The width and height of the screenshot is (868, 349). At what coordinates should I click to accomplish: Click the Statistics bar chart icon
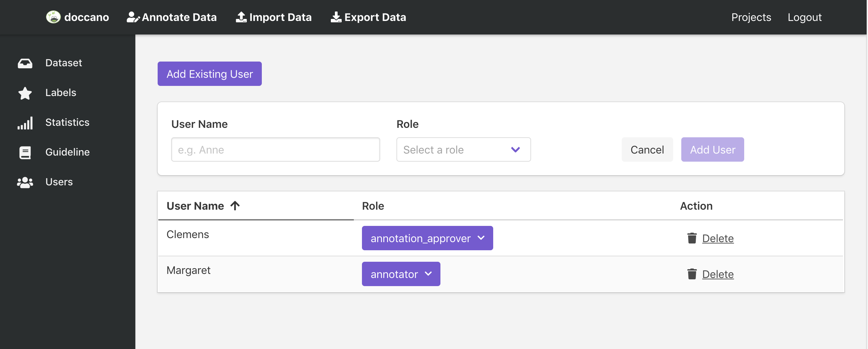click(25, 123)
